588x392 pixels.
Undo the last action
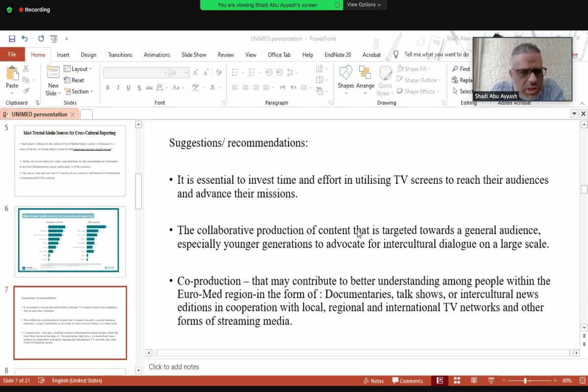[24, 38]
